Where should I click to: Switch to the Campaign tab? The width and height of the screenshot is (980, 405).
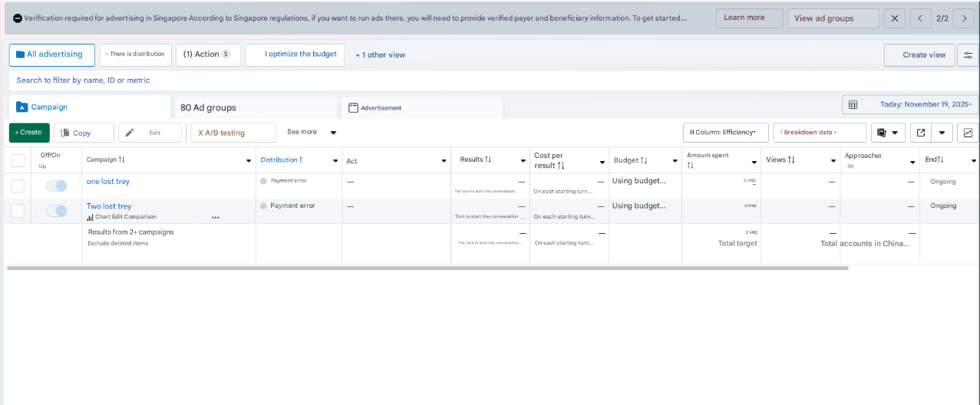click(90, 107)
